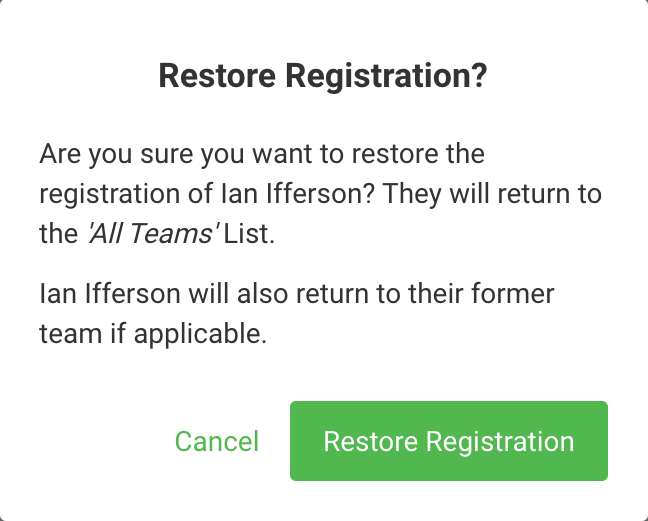Dismiss the dialog via the Cancel link
Viewport: 648px width, 521px height.
point(216,441)
